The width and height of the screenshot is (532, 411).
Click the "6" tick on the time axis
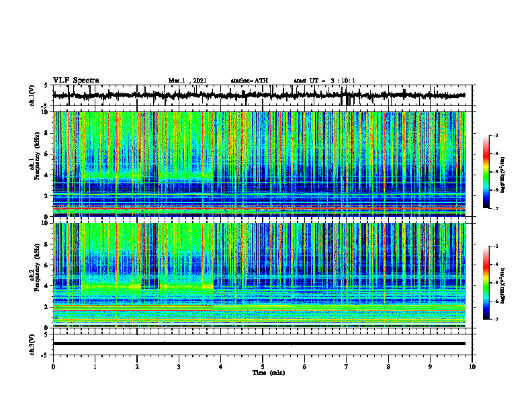pyautogui.click(x=305, y=367)
